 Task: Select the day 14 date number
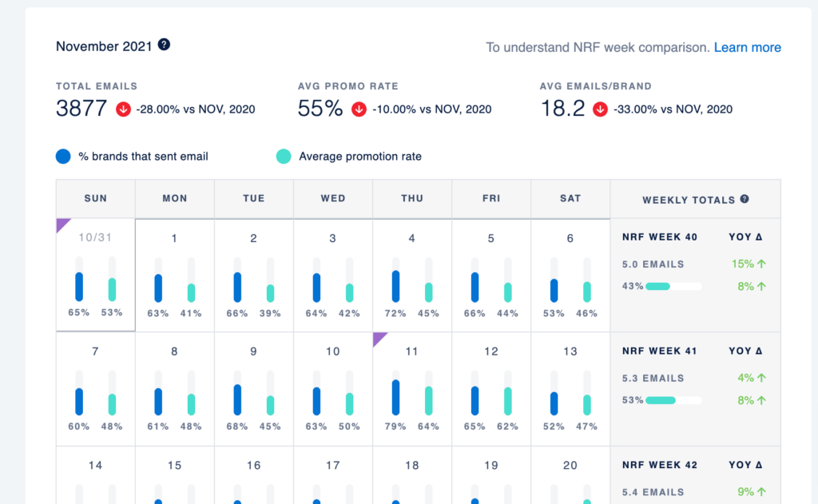[x=96, y=466]
